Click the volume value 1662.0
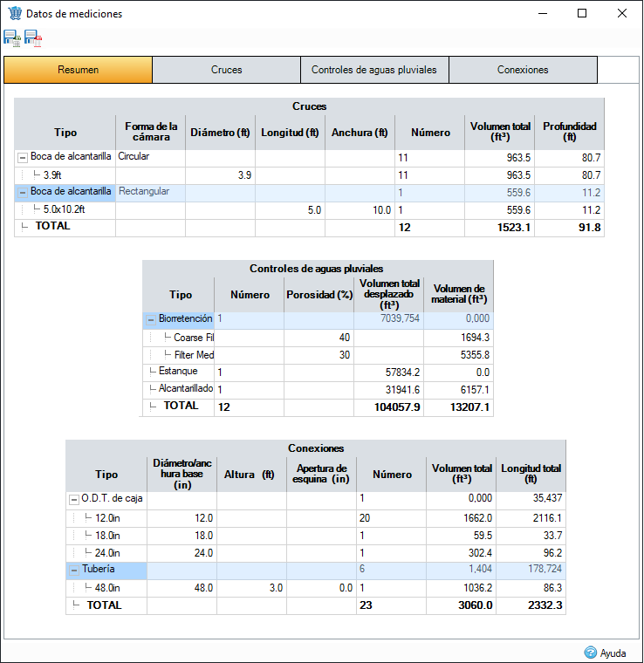This screenshot has height=663, width=644. 462,518
